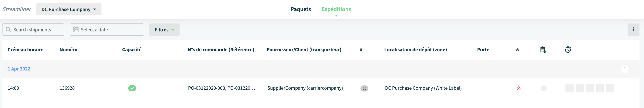Image resolution: width=644 pixels, height=108 pixels.
Task: Click into the Search shipments field
Action: coord(33,30)
